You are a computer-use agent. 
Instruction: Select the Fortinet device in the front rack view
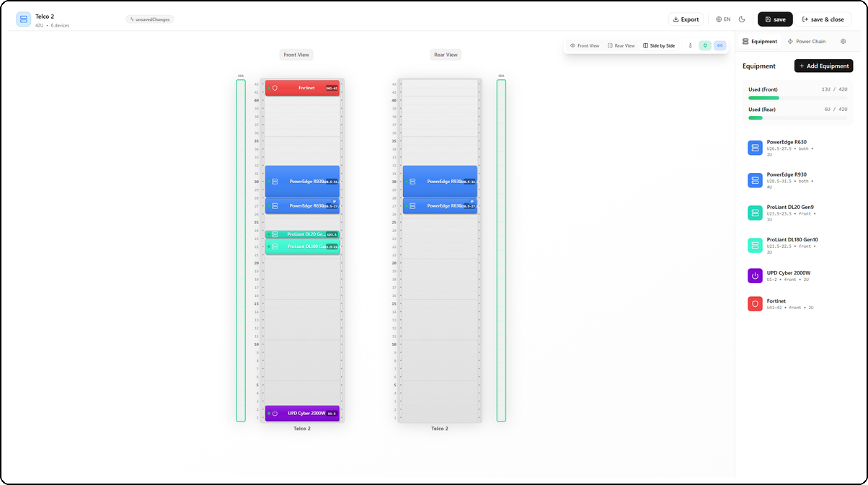click(x=302, y=87)
